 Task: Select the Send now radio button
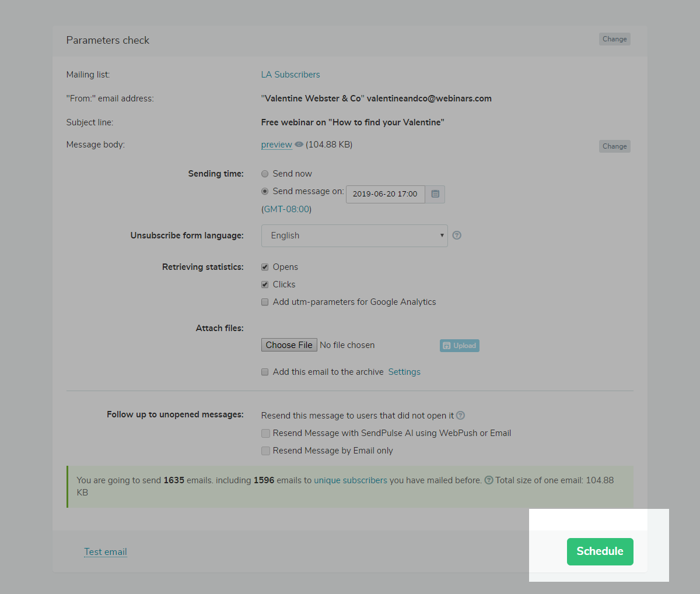click(265, 174)
